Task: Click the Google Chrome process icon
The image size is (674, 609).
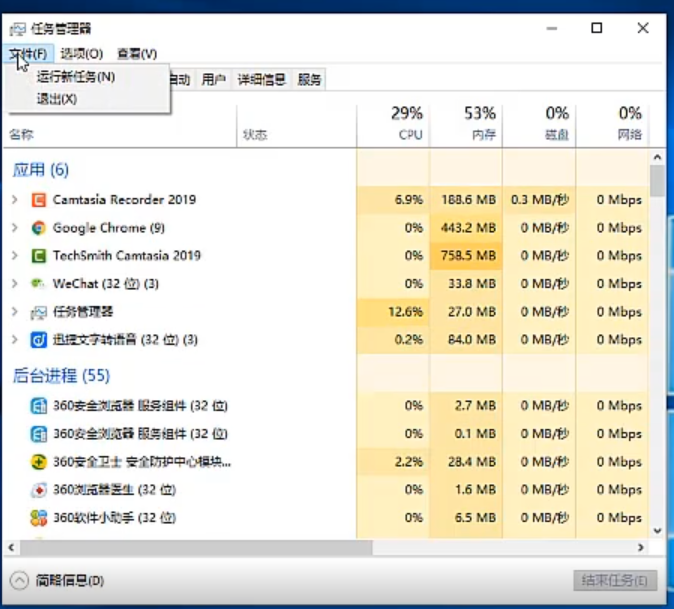Action: point(38,228)
